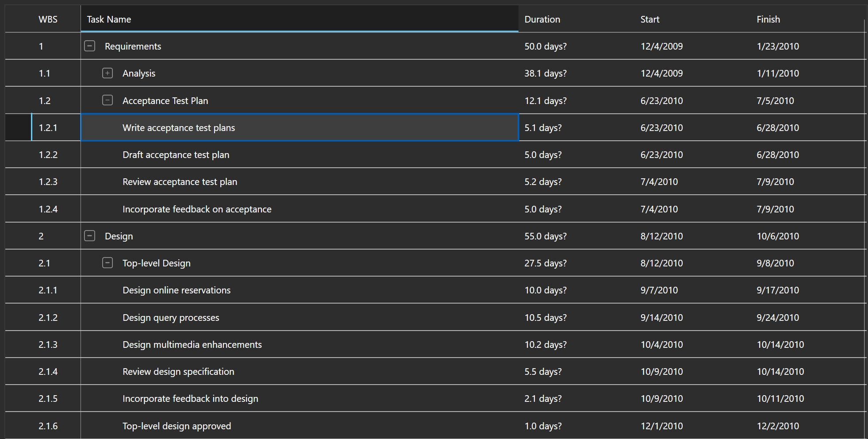The image size is (868, 439).
Task: Select the Write acceptance test plans task
Action: point(179,127)
